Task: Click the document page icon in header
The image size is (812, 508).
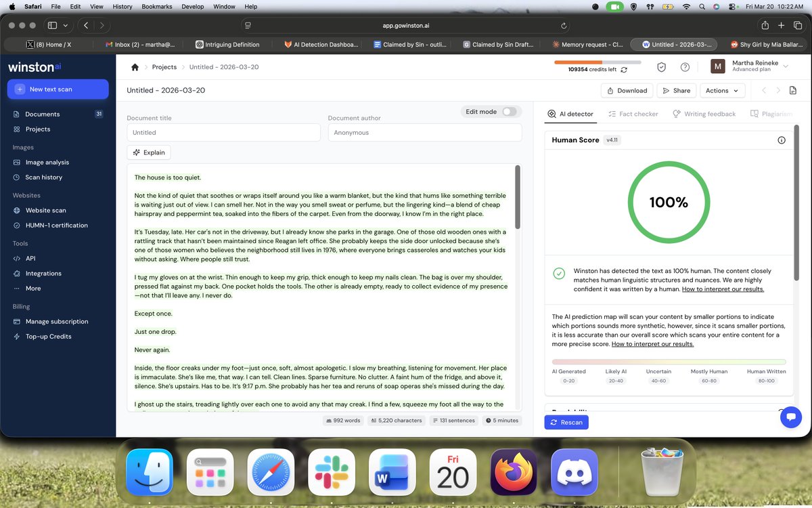Action: (x=794, y=90)
